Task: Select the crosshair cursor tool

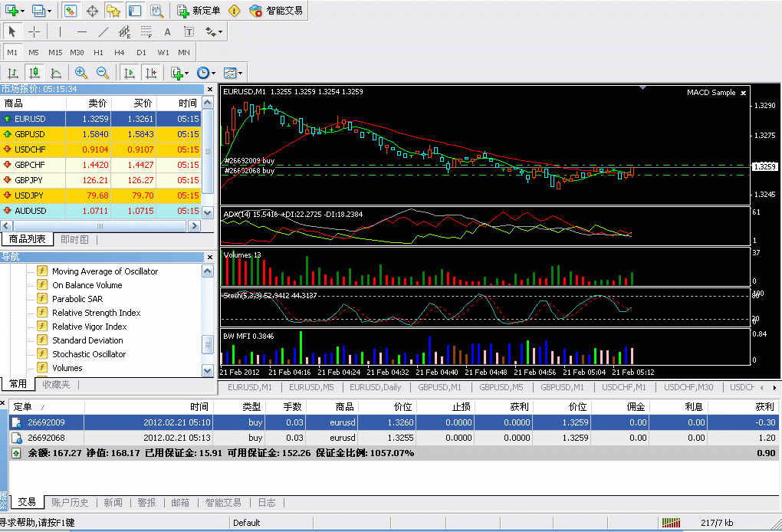Action: click(x=34, y=31)
